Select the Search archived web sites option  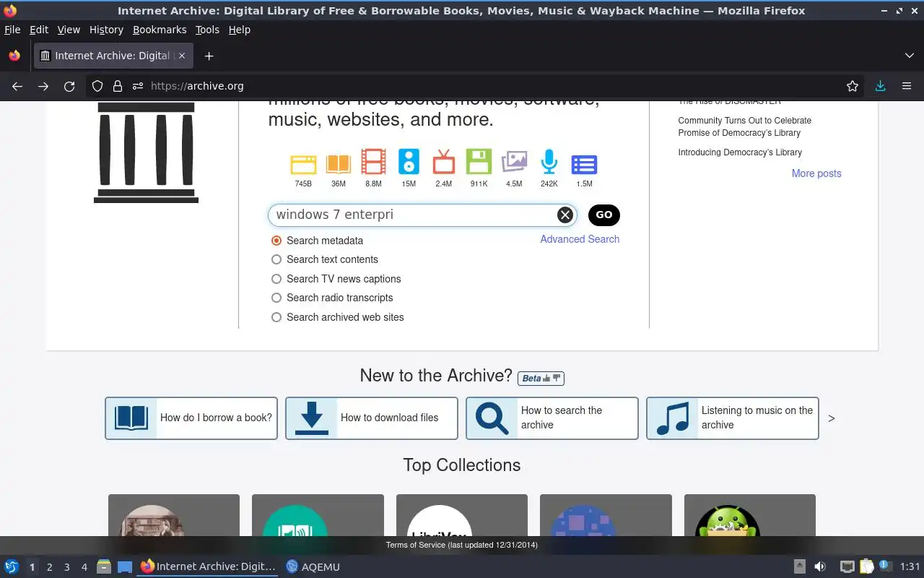click(276, 317)
